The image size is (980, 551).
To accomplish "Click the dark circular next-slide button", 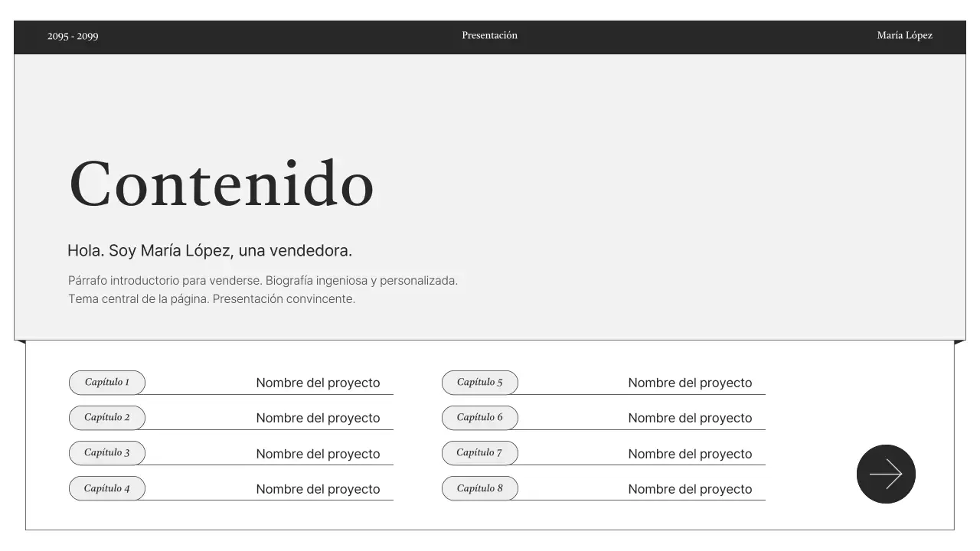I will click(886, 474).
